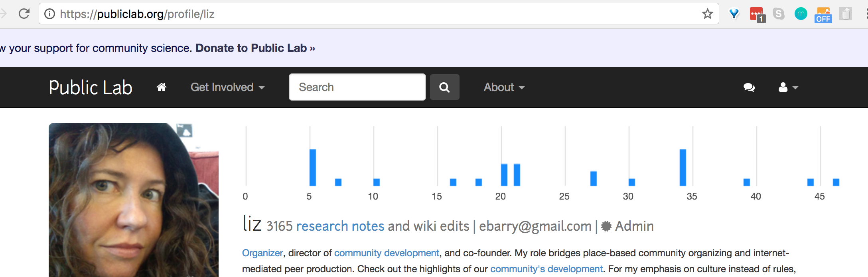
Task: Click the image icon on profile photo corner
Action: [185, 130]
